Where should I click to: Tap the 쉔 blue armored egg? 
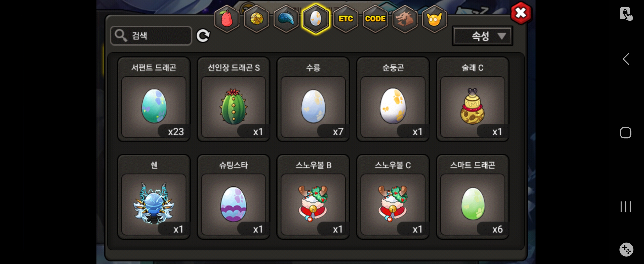coord(154,197)
